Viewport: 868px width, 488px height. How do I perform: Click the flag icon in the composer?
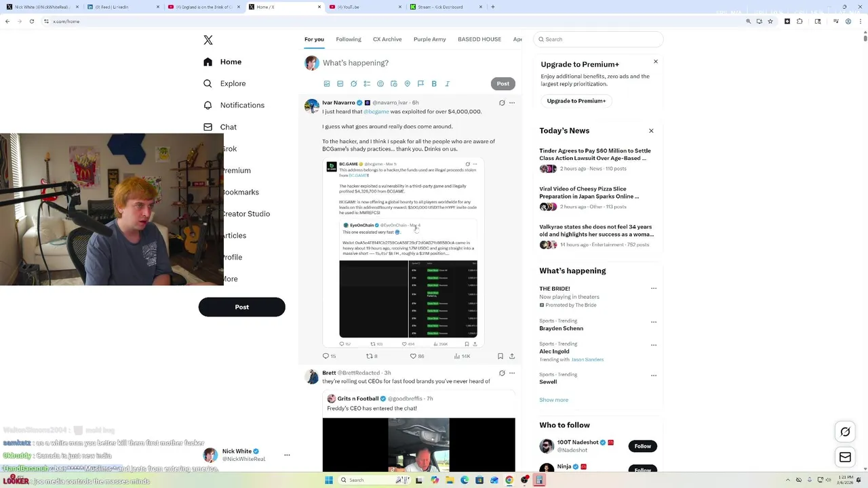coord(420,83)
